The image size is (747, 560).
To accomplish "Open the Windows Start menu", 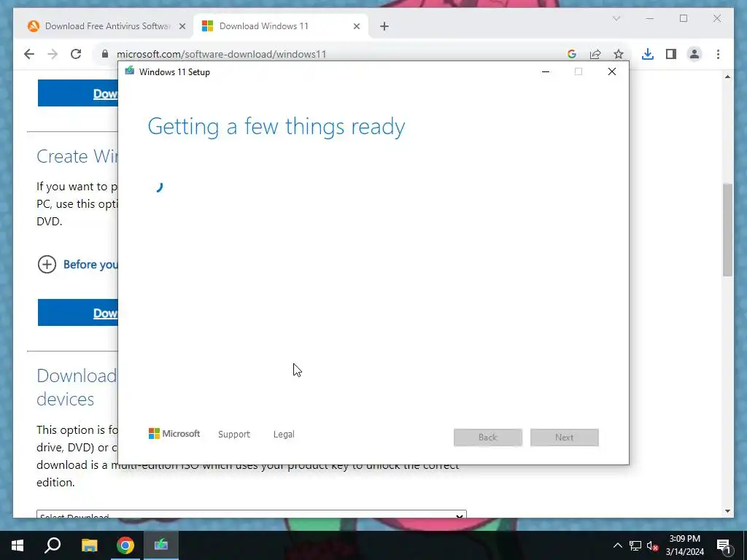I will pyautogui.click(x=18, y=545).
